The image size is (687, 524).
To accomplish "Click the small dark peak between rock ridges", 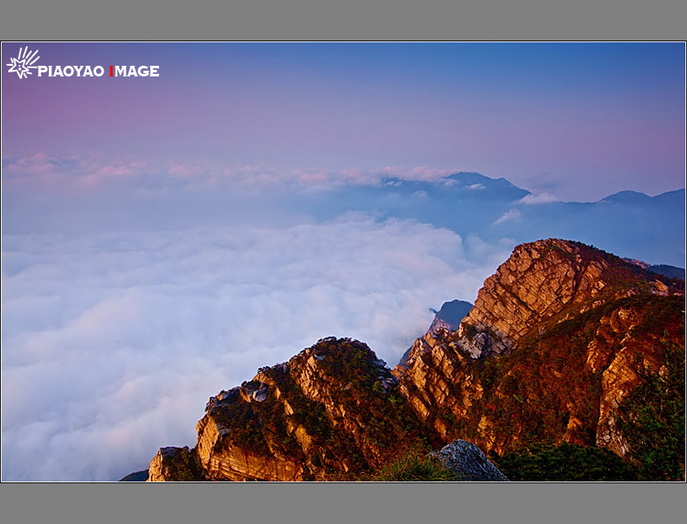I will click(452, 313).
